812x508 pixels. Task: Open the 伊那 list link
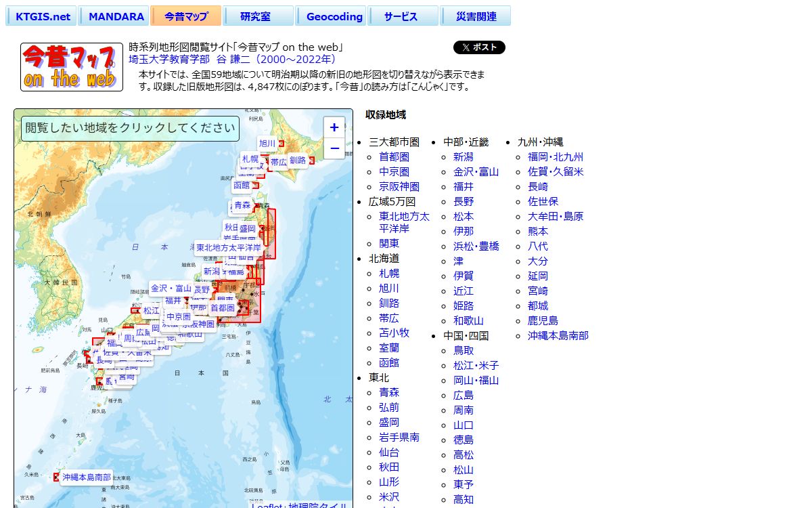coord(464,231)
